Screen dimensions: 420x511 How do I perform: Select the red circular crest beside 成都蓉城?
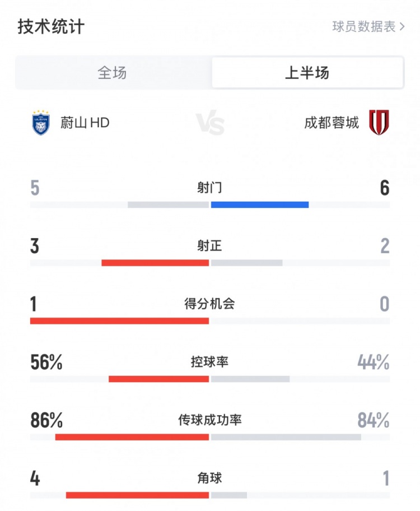[x=379, y=120]
